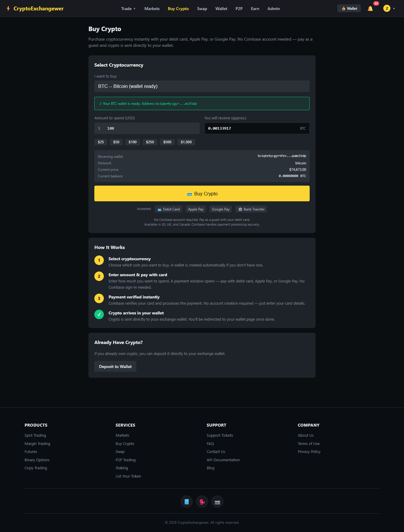Open Blog footer link
The width and height of the screenshot is (404, 532).
pos(211,468)
